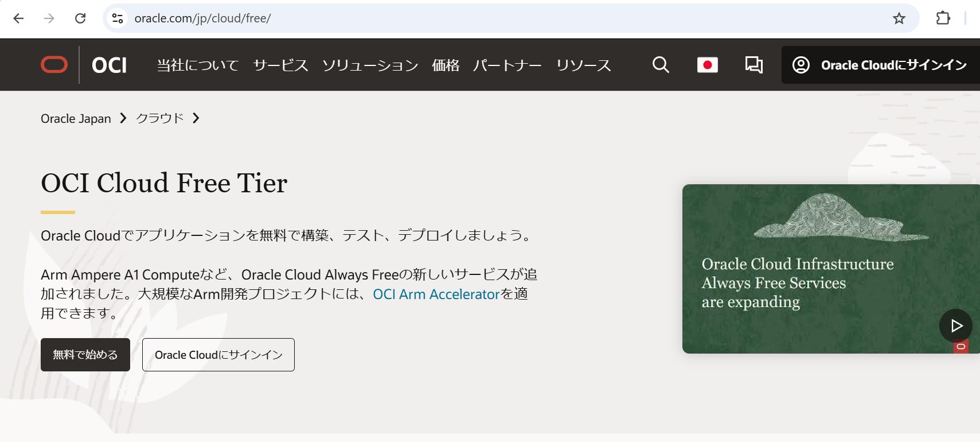Open the chat contact icon
The width and height of the screenshot is (980, 442).
(753, 65)
